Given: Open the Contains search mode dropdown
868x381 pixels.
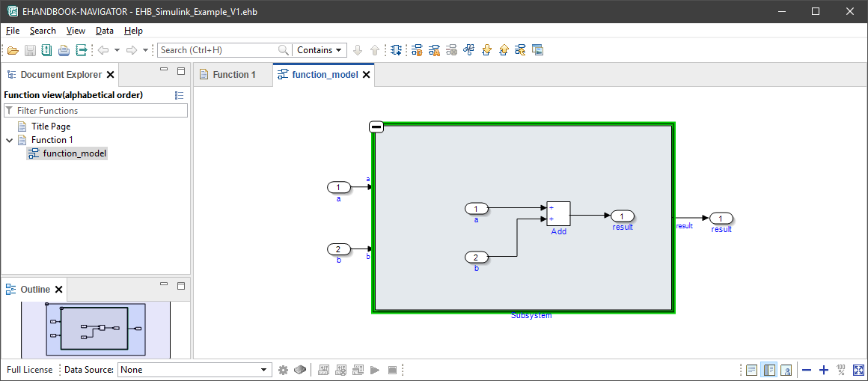Looking at the screenshot, I should (x=320, y=50).
